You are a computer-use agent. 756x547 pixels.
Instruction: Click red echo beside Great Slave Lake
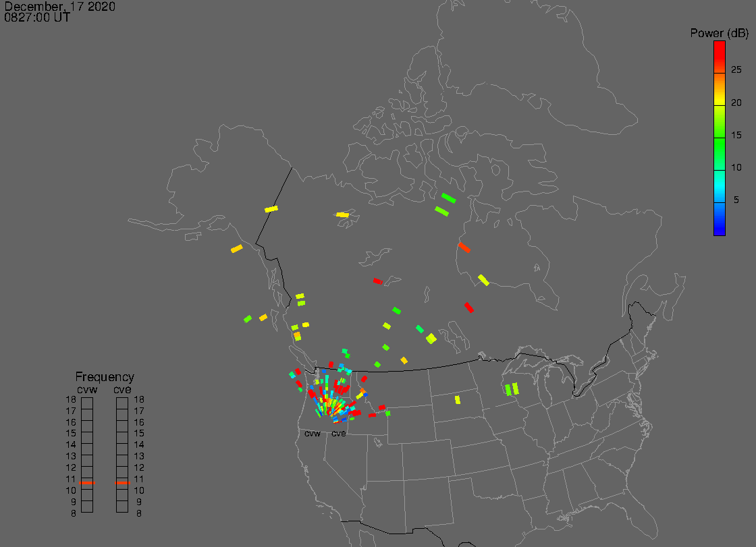[x=378, y=281]
